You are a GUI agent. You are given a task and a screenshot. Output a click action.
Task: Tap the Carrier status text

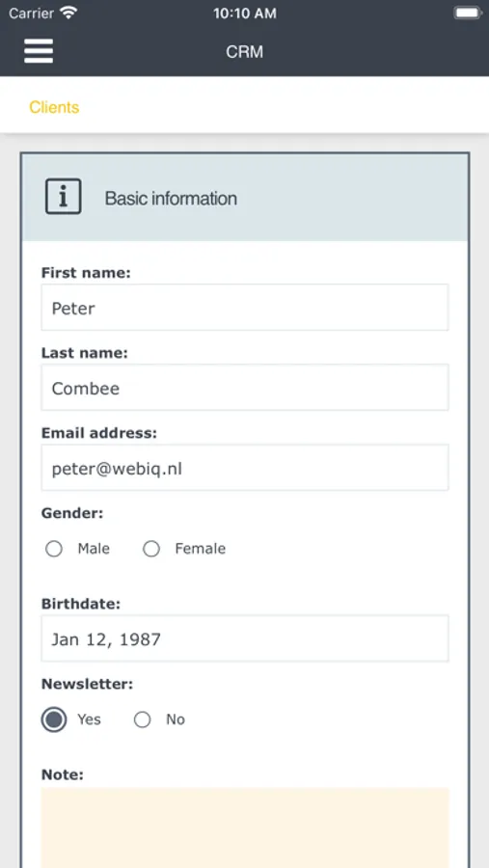(x=32, y=14)
